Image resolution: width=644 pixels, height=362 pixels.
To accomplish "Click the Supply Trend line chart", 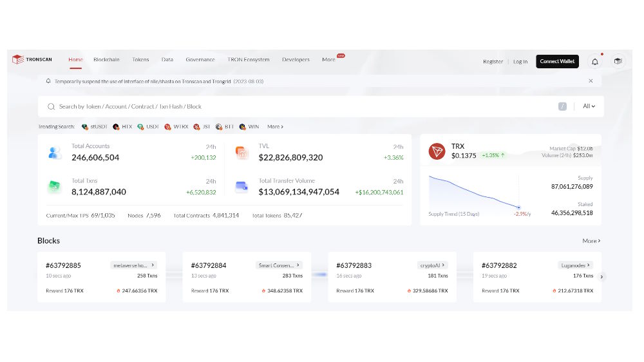I will 475,193.
